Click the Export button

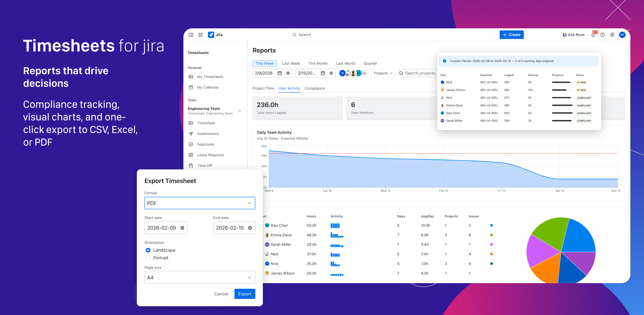245,294
